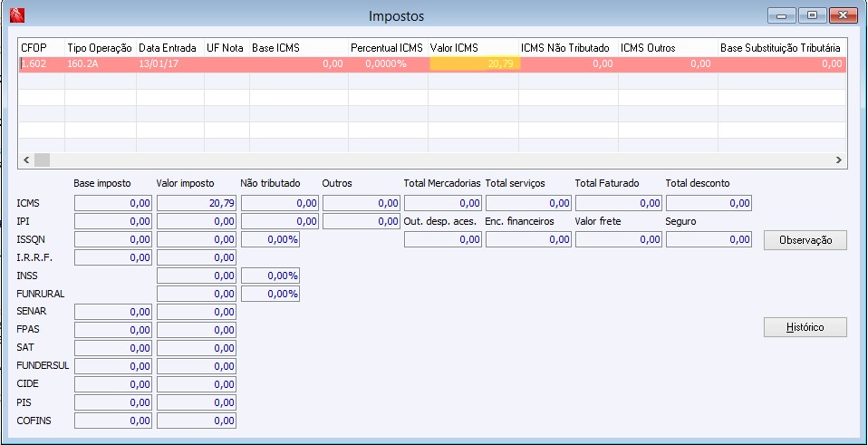Click Total Mercadorias field
This screenshot has width=868, height=445.
click(x=443, y=204)
